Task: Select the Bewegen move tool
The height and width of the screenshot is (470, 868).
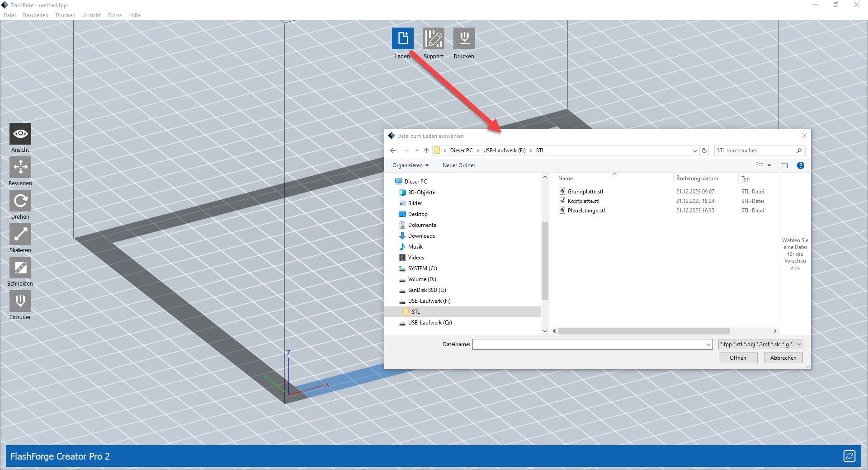Action: pos(20,167)
